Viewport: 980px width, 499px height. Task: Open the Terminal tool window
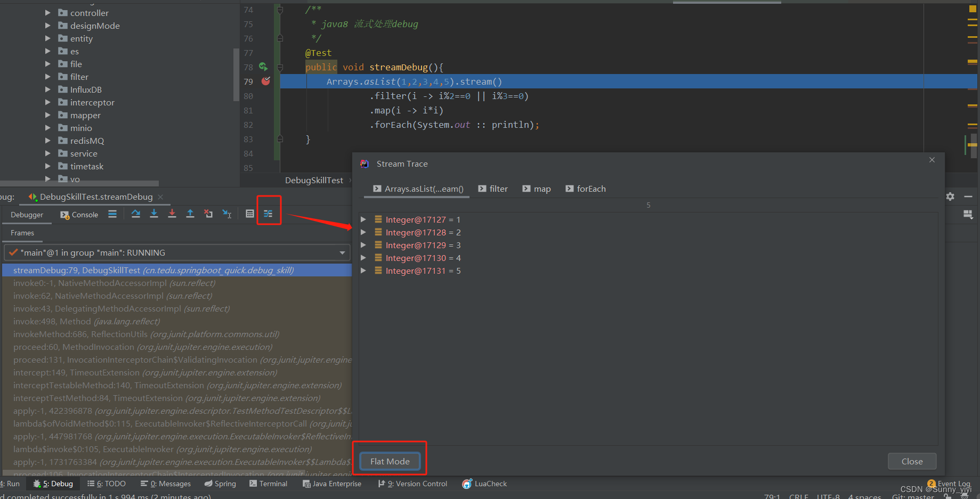point(268,484)
